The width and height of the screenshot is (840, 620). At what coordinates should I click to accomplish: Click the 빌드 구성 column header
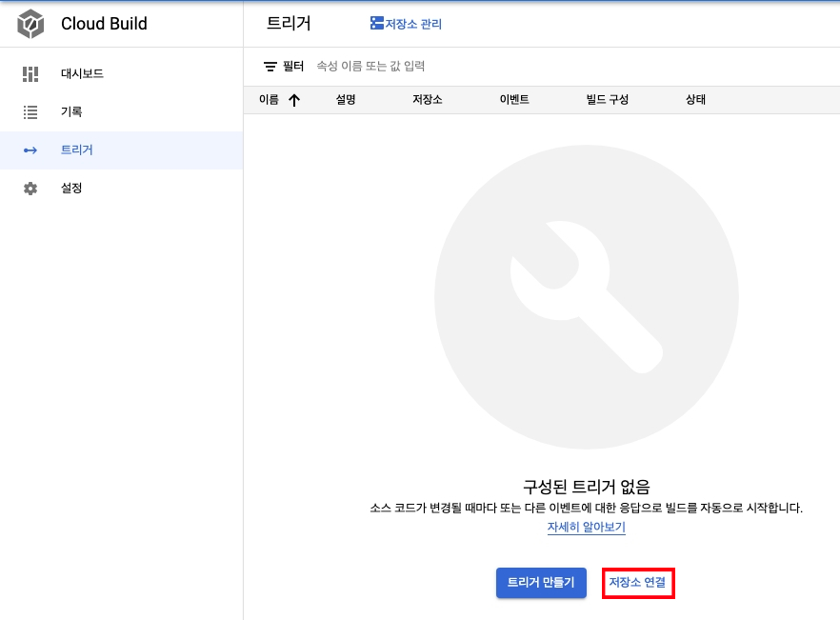(608, 100)
